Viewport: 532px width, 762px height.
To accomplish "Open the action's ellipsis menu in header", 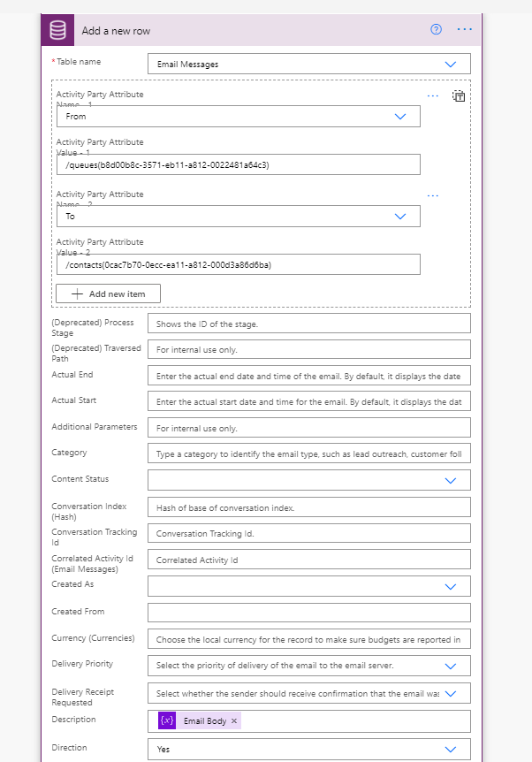I will pos(465,29).
